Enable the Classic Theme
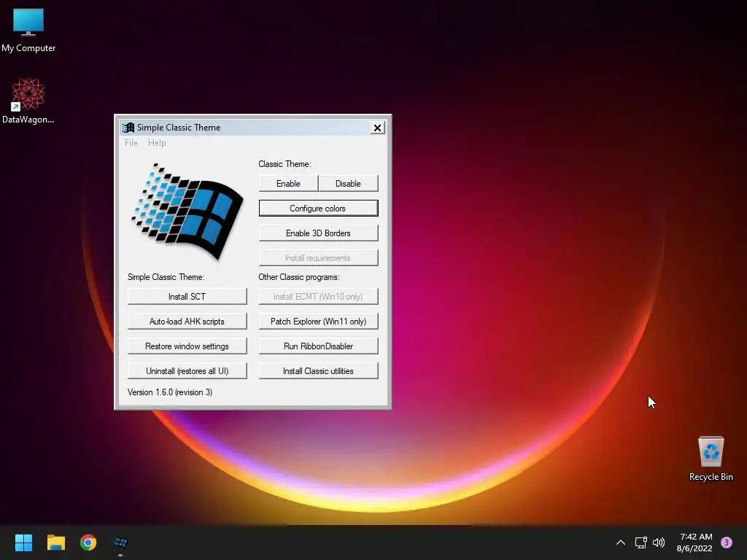Screen dimensions: 747x560 point(288,183)
